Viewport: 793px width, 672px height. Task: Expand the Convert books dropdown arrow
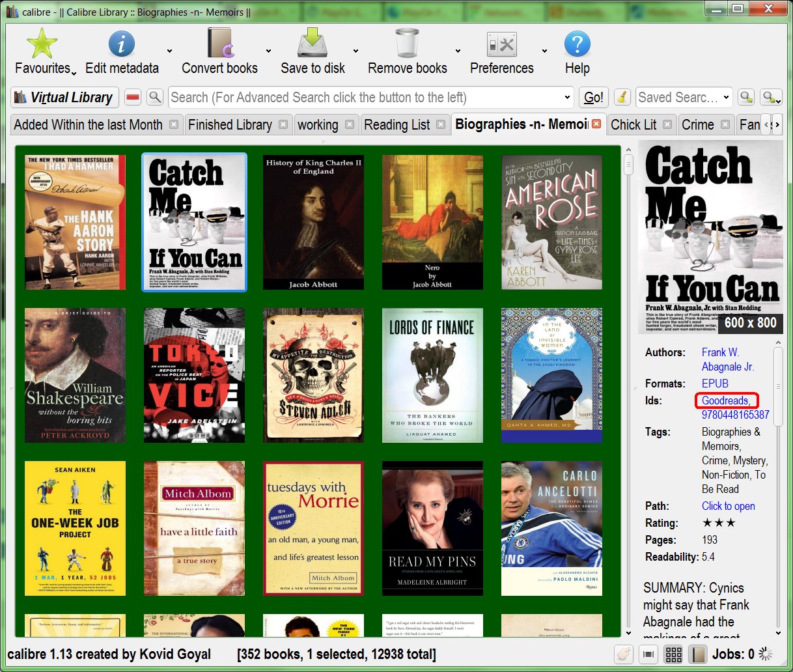pos(268,51)
